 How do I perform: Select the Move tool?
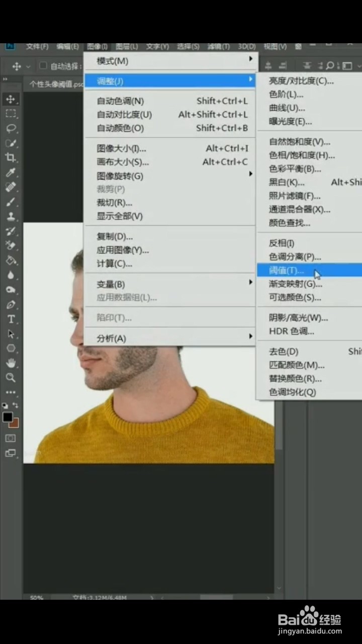coord(11,99)
